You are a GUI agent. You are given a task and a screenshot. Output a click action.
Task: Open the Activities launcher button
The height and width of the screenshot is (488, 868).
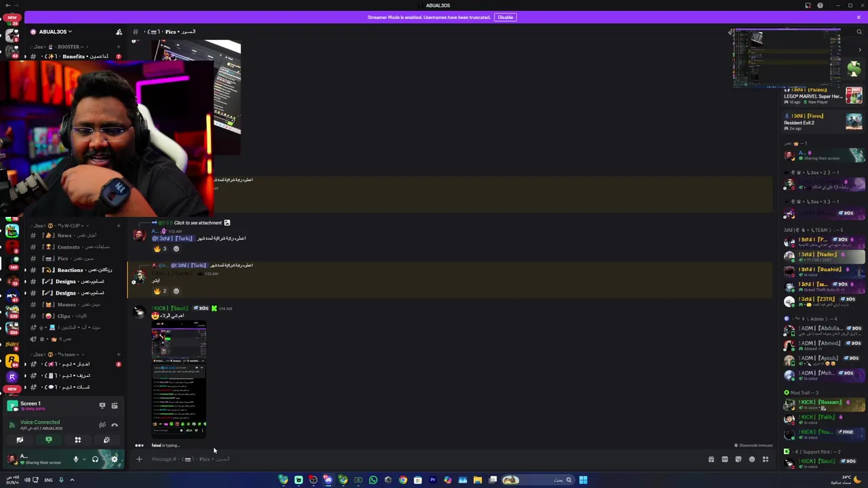click(x=78, y=441)
